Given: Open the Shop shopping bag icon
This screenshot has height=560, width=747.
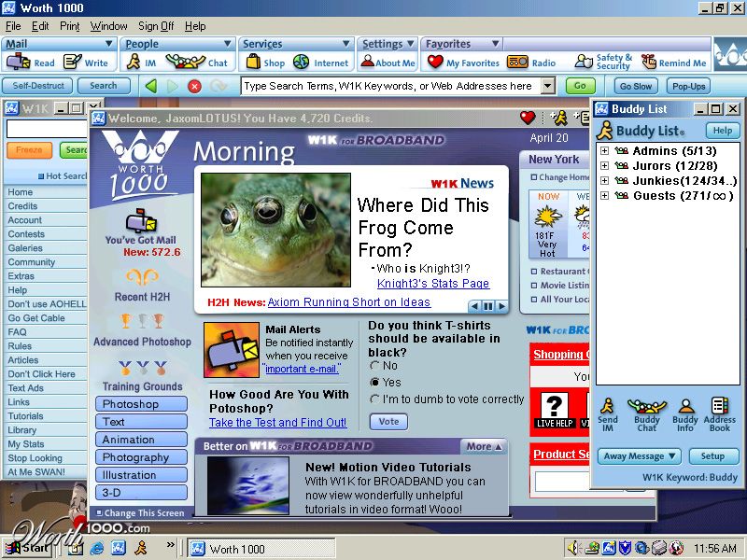Looking at the screenshot, I should click(253, 62).
